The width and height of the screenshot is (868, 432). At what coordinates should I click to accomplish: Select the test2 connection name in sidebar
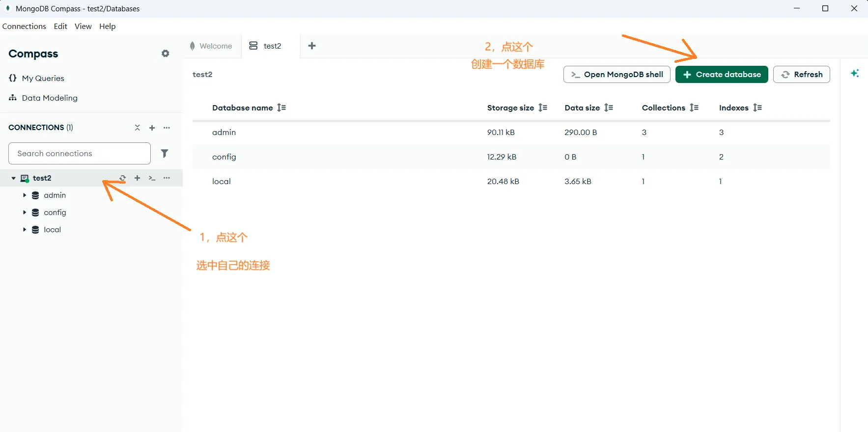click(42, 178)
